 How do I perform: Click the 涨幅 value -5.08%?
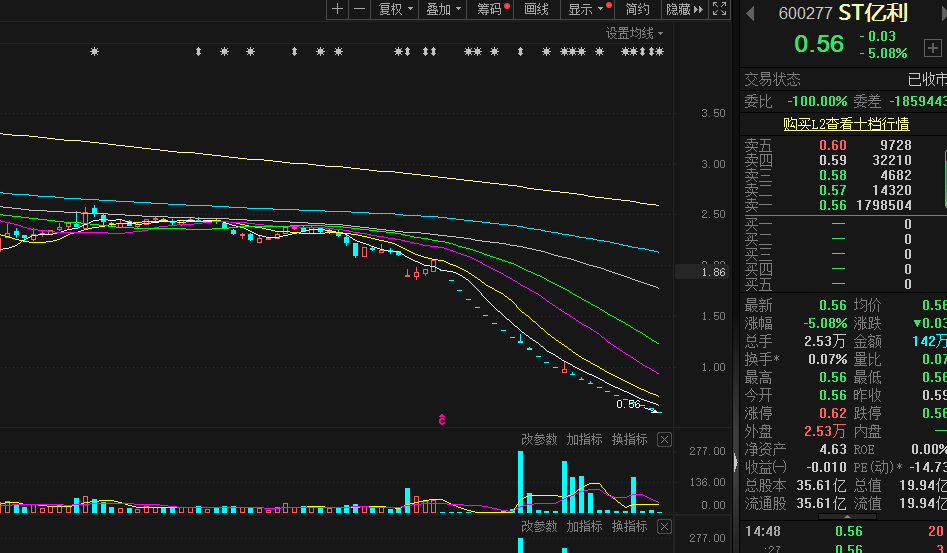(824, 323)
